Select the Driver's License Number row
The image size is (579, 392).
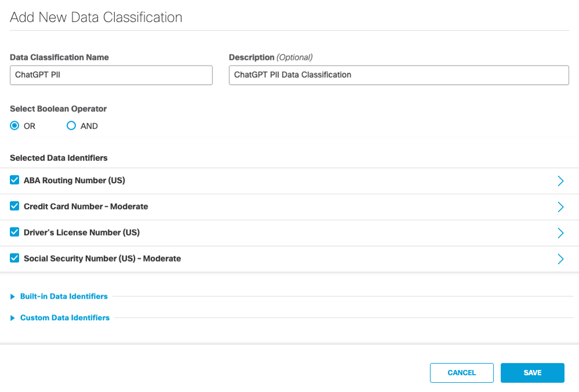pyautogui.click(x=232, y=233)
